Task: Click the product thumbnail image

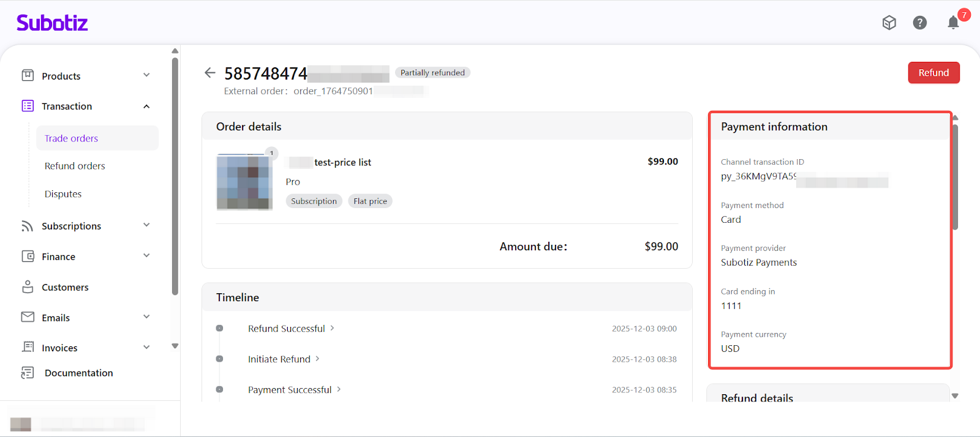Action: (x=244, y=182)
